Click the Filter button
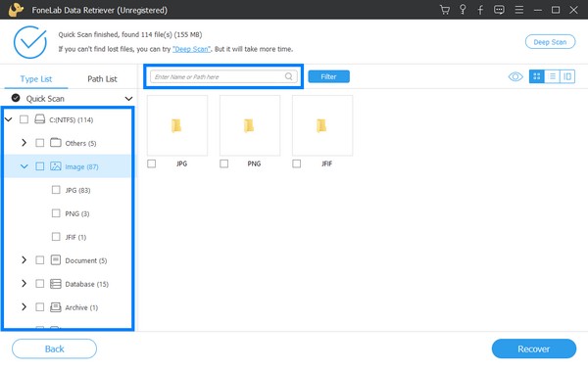This screenshot has height=371, width=588. click(x=329, y=76)
